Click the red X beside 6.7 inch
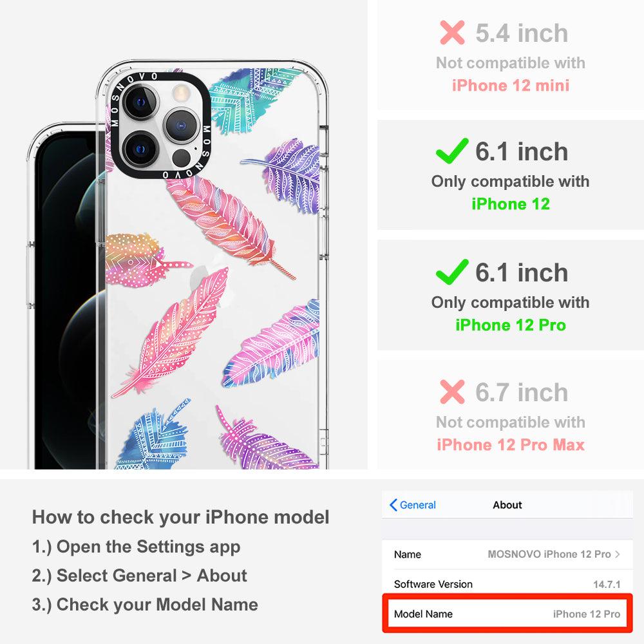The width and height of the screenshot is (644, 644). tap(452, 392)
